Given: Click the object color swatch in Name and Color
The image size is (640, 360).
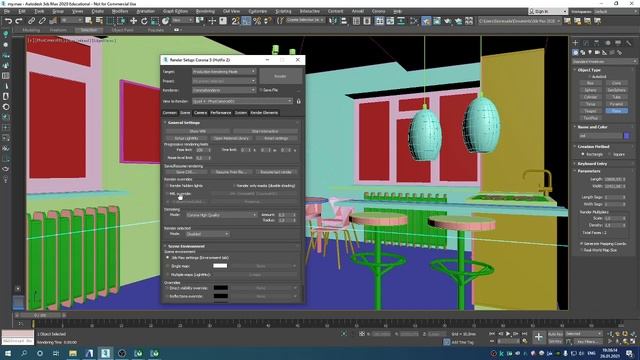Looking at the screenshot, I should pyautogui.click(x=627, y=136).
